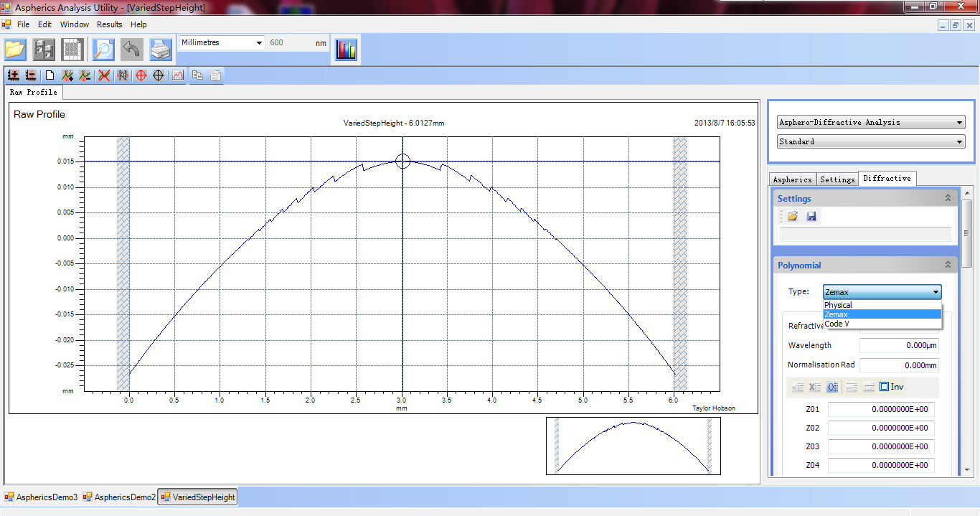The width and height of the screenshot is (980, 516).
Task: Collapse the Settings panel chevron
Action: click(948, 198)
